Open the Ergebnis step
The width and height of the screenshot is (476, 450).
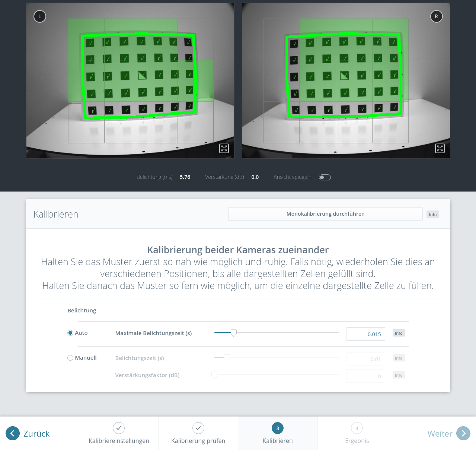click(357, 433)
